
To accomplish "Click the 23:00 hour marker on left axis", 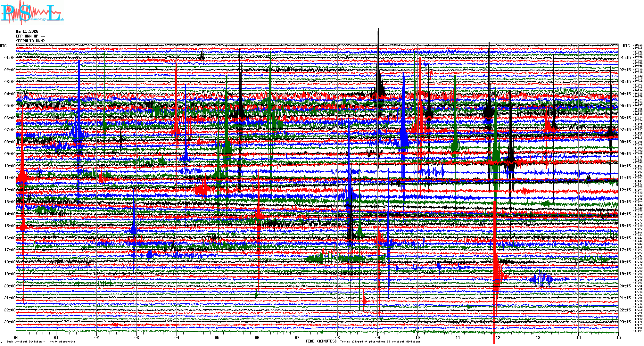I will (10, 322).
